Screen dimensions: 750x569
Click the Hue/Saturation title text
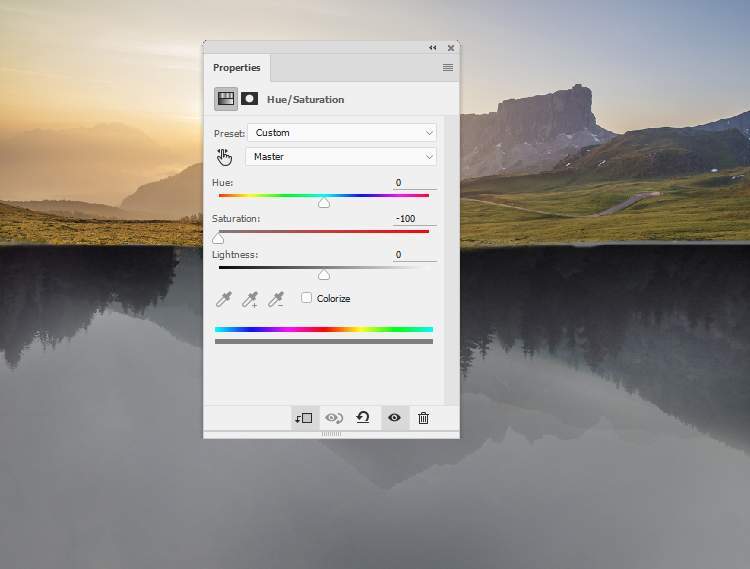305,99
